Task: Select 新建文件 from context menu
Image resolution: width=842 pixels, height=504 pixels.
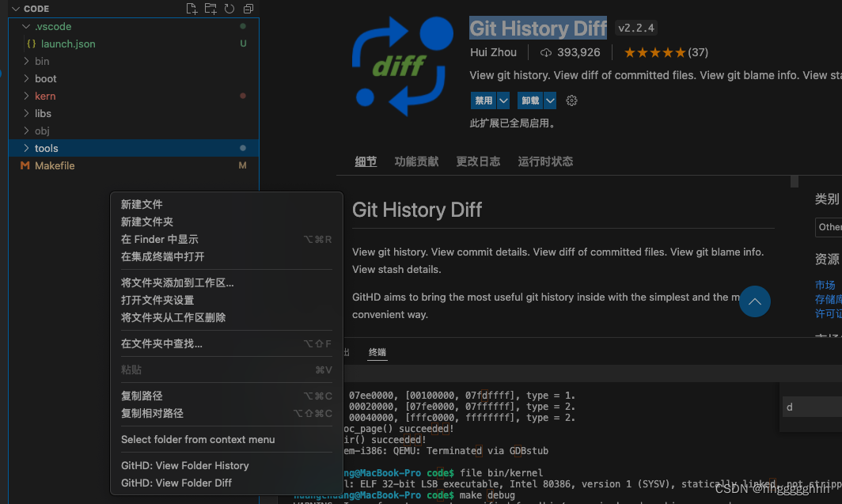Action: 226,204
